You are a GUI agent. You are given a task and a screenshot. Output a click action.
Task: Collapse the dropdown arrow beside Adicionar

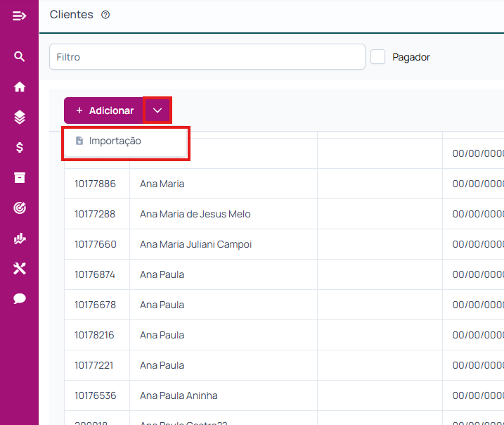[x=157, y=110]
